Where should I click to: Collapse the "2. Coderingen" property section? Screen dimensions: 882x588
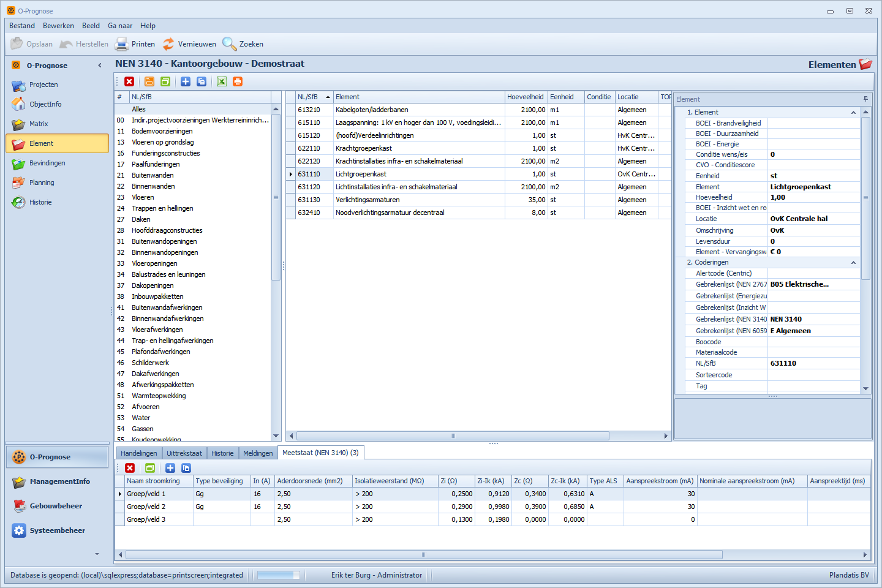coord(853,263)
